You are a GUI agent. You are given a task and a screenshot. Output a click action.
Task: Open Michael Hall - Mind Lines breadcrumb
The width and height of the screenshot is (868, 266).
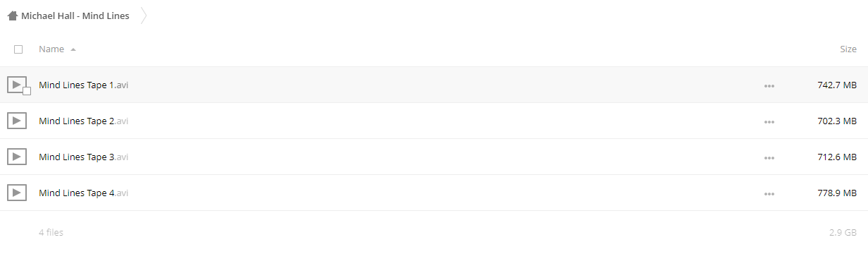point(75,16)
